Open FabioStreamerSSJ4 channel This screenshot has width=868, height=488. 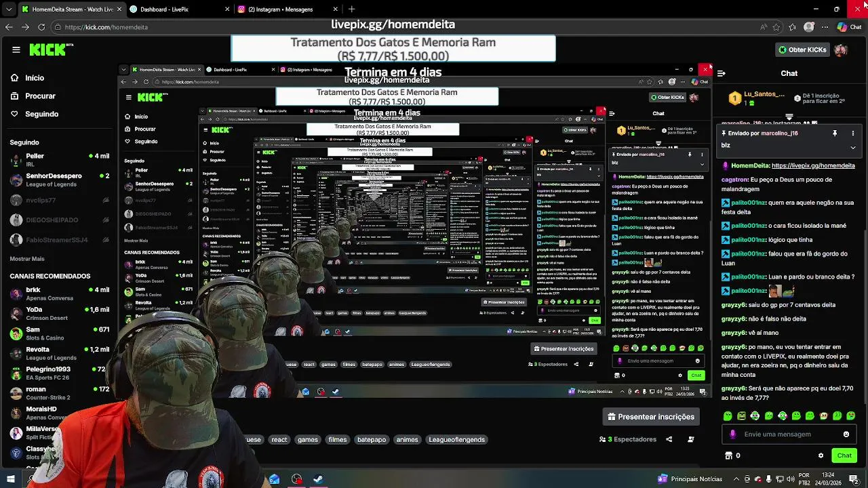point(59,240)
